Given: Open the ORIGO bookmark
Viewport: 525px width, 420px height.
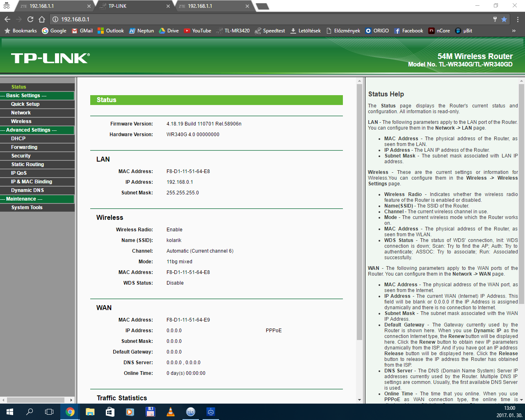Looking at the screenshot, I should tap(377, 31).
